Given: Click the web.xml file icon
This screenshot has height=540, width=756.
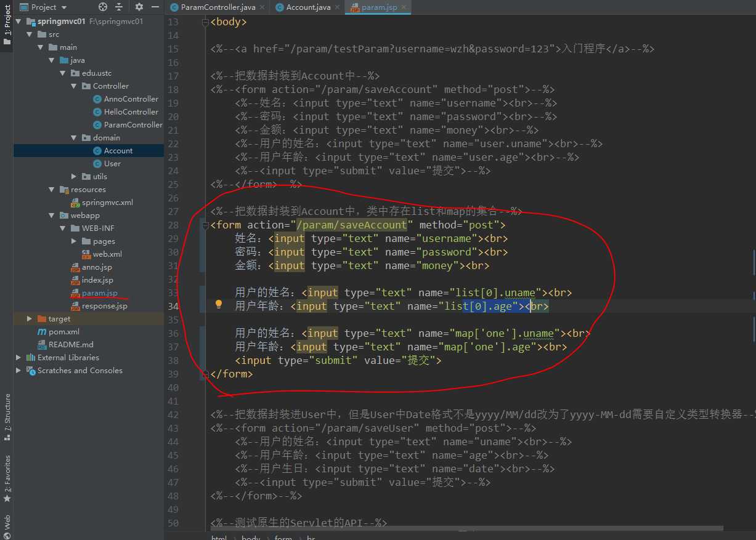Looking at the screenshot, I should [86, 254].
